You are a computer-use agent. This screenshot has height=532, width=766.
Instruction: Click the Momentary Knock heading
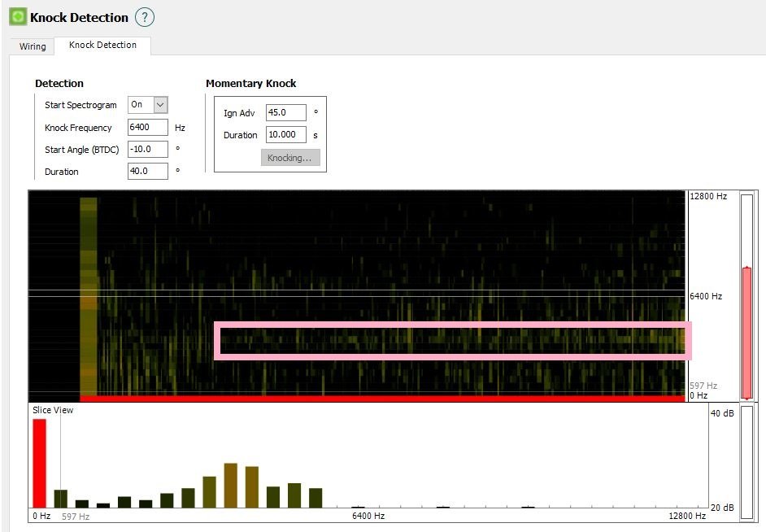[x=250, y=84]
